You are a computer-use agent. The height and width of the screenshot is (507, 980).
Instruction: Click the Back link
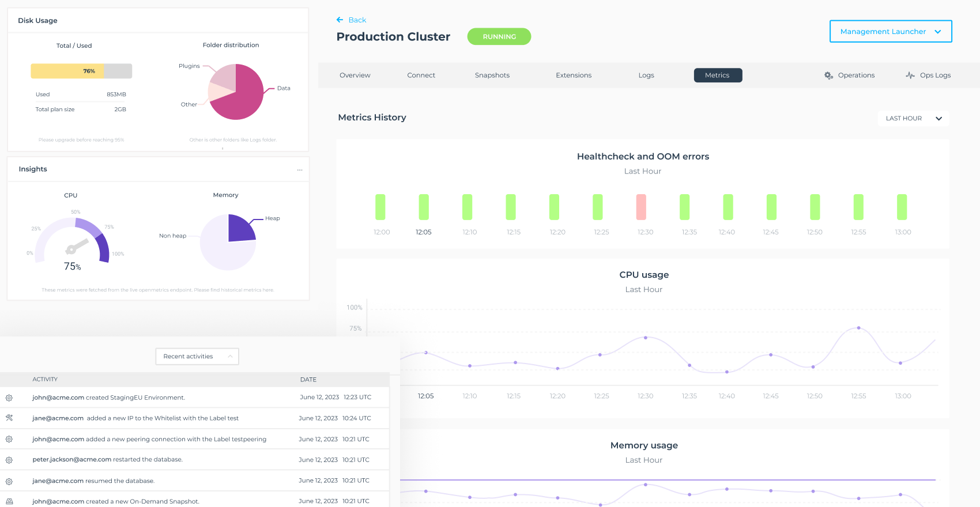tap(357, 20)
